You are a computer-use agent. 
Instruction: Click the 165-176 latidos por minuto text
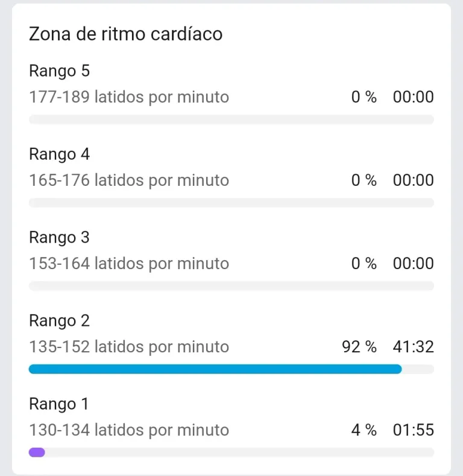point(129,180)
